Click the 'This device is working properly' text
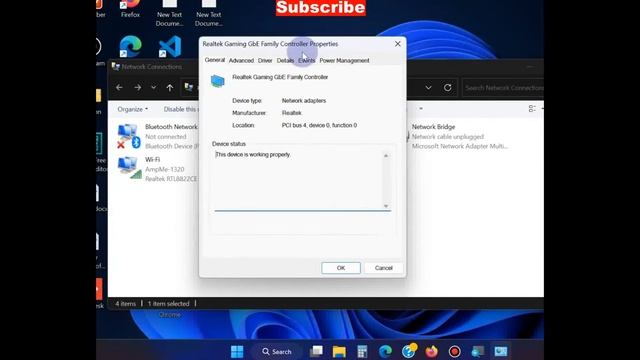Screen dimensions: 640x360 tap(253, 155)
